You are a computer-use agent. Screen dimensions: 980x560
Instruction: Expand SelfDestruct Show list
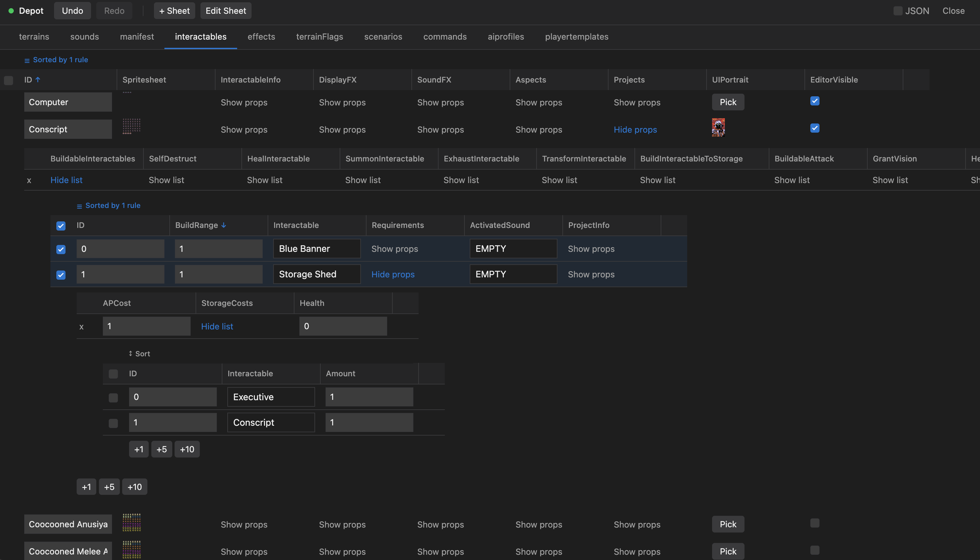[x=166, y=180]
